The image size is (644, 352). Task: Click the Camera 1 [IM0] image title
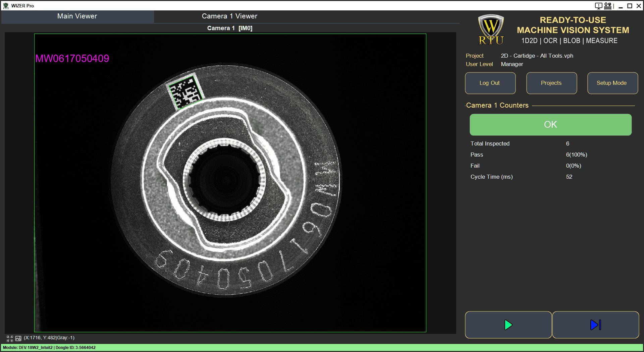[230, 28]
